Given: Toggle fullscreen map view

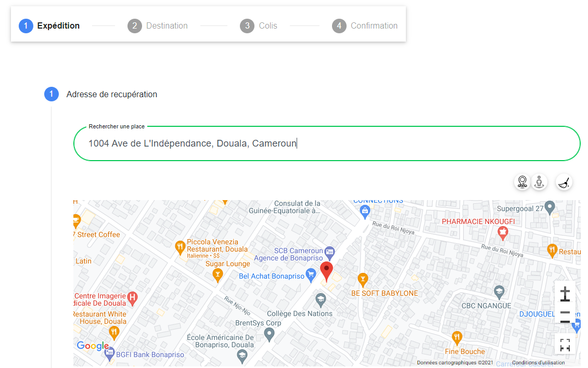Looking at the screenshot, I should coord(565,345).
